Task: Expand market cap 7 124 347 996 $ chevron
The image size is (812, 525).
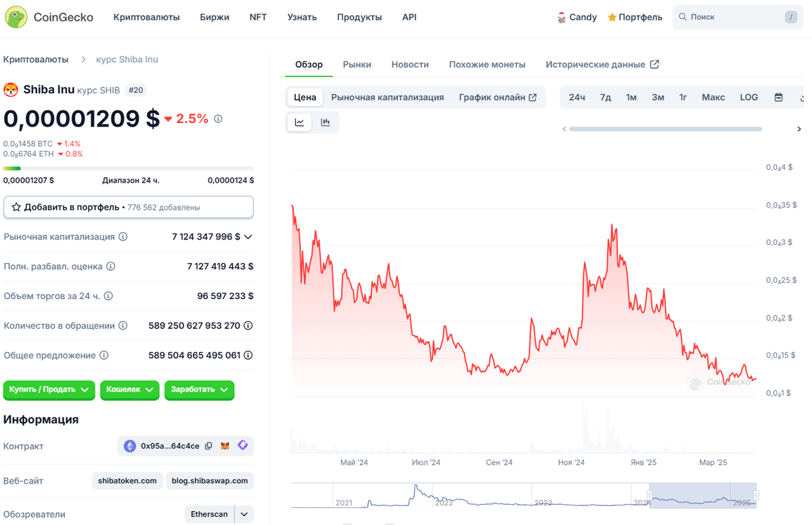Action: [248, 237]
